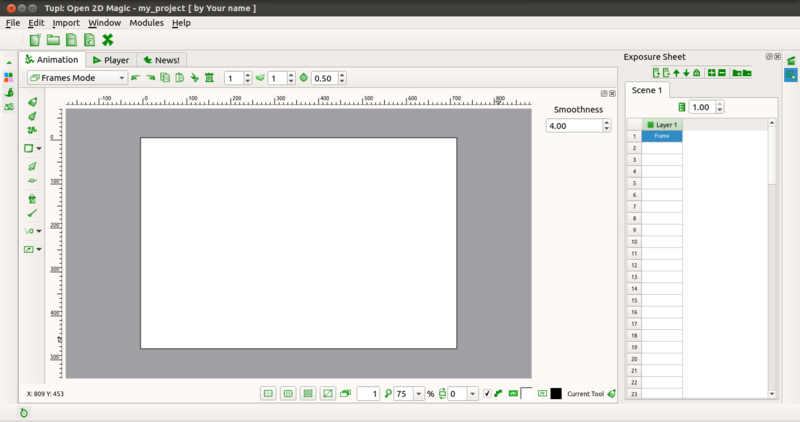Image resolution: width=800 pixels, height=422 pixels.
Task: Open the Modules menu
Action: point(146,23)
